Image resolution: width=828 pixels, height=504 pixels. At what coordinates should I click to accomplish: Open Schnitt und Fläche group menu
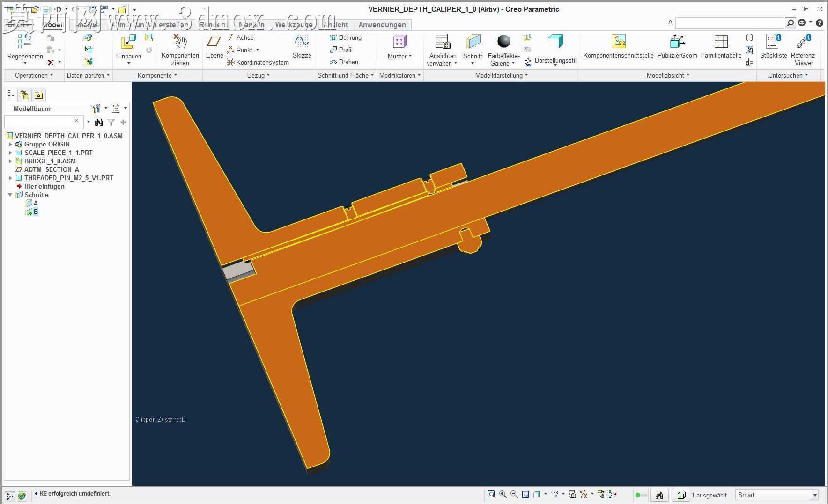[x=346, y=75]
